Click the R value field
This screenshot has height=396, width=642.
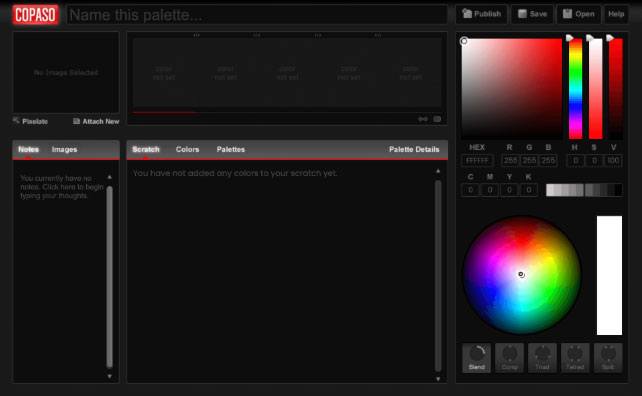click(x=510, y=161)
